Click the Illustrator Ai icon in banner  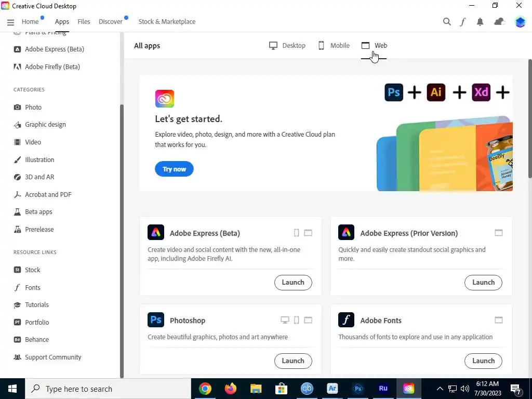click(436, 92)
